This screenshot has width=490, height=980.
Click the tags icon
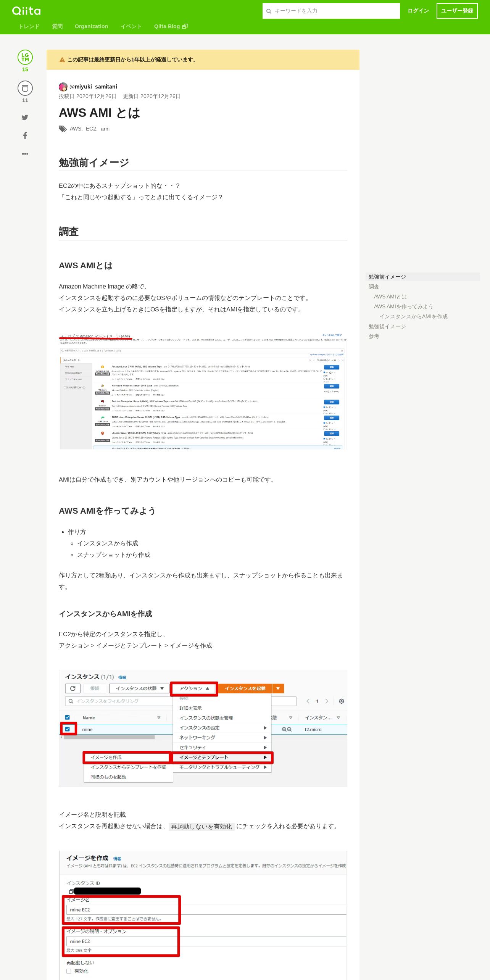63,129
